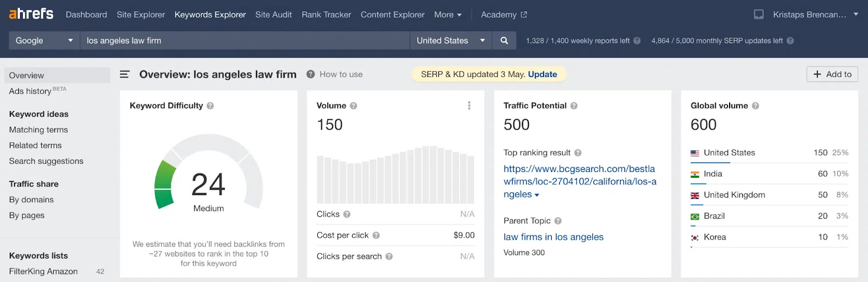Screen dimensions: 868x282
Task: Open Content Explorer
Action: [392, 15]
